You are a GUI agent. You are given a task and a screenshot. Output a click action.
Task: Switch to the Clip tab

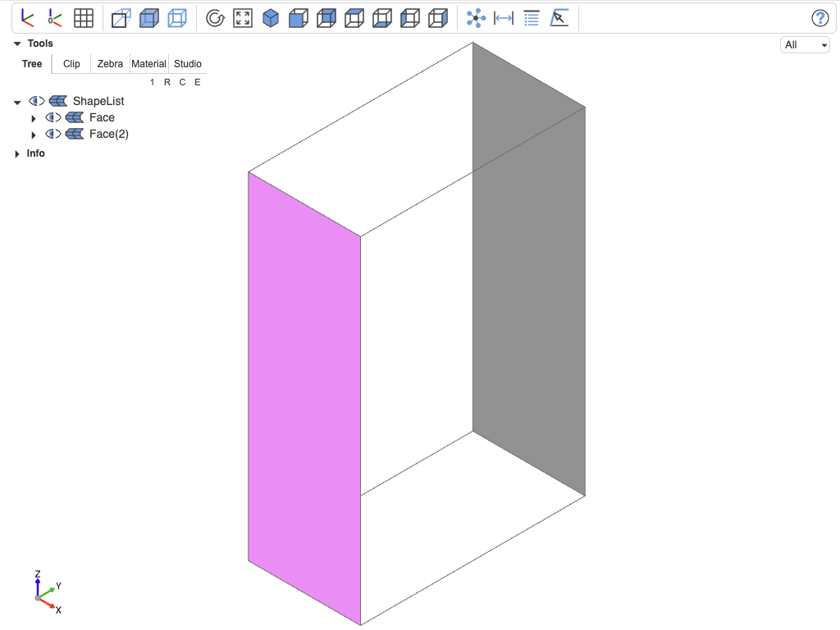click(x=71, y=64)
